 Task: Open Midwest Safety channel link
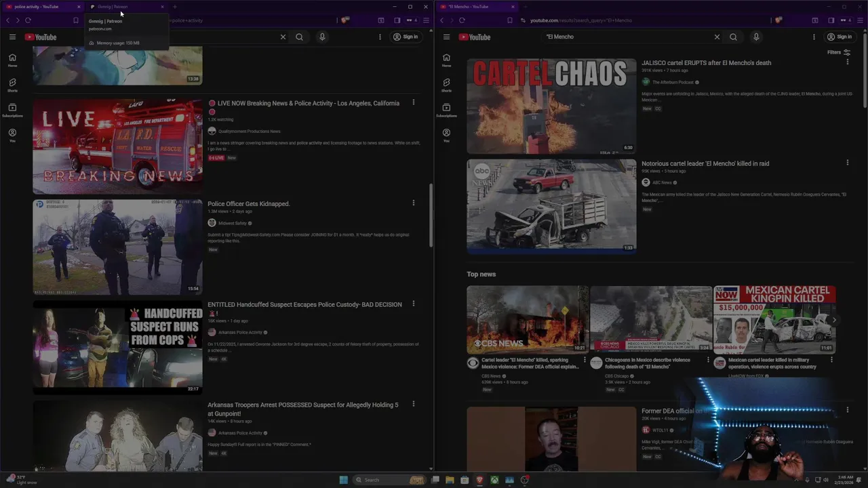pyautogui.click(x=232, y=223)
